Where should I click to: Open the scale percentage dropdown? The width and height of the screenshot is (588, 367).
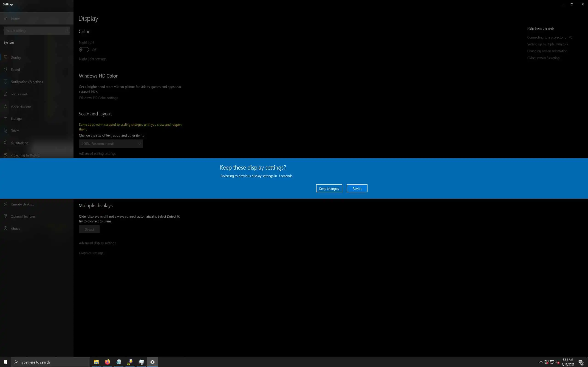tap(111, 144)
